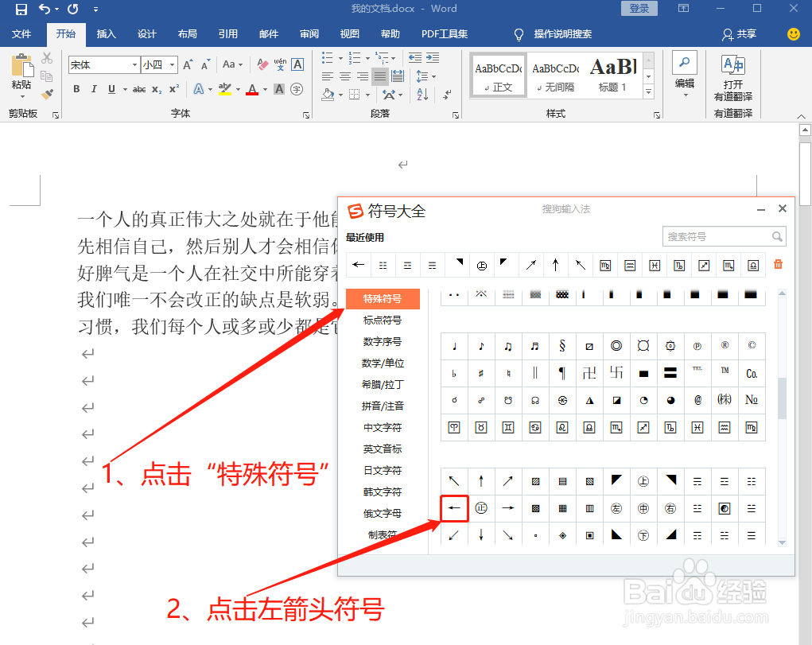Click the 登录 sign-in button
Screen dimensions: 812x645
coord(639,8)
